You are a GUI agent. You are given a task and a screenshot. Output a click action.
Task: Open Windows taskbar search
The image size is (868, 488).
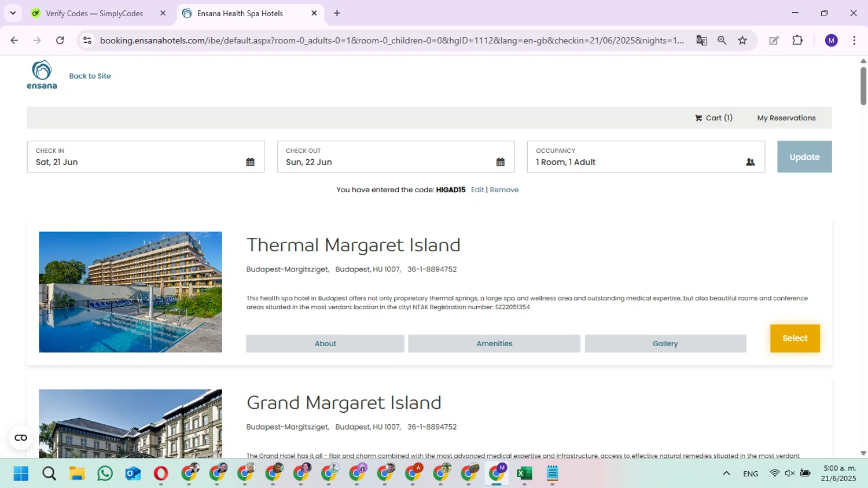click(x=49, y=474)
